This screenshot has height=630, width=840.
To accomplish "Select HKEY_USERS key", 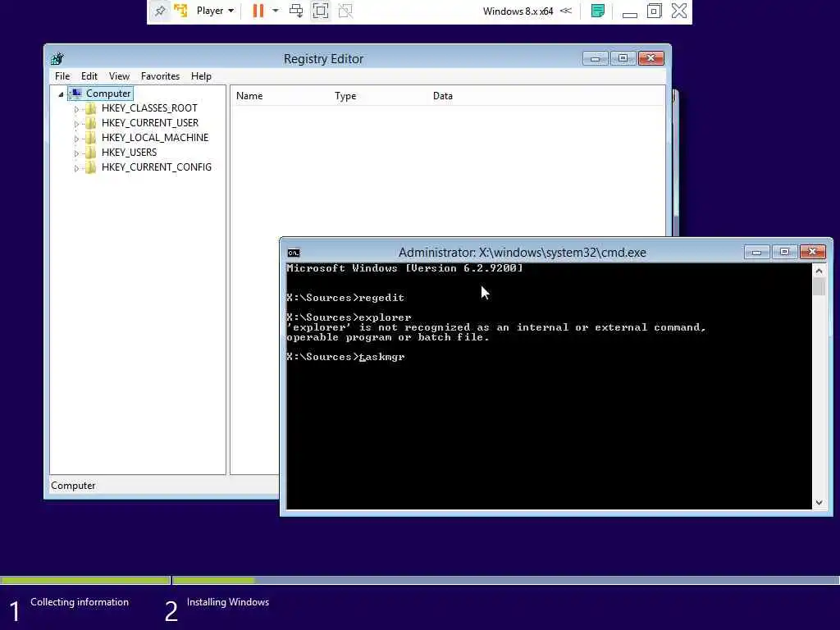I will tap(129, 152).
